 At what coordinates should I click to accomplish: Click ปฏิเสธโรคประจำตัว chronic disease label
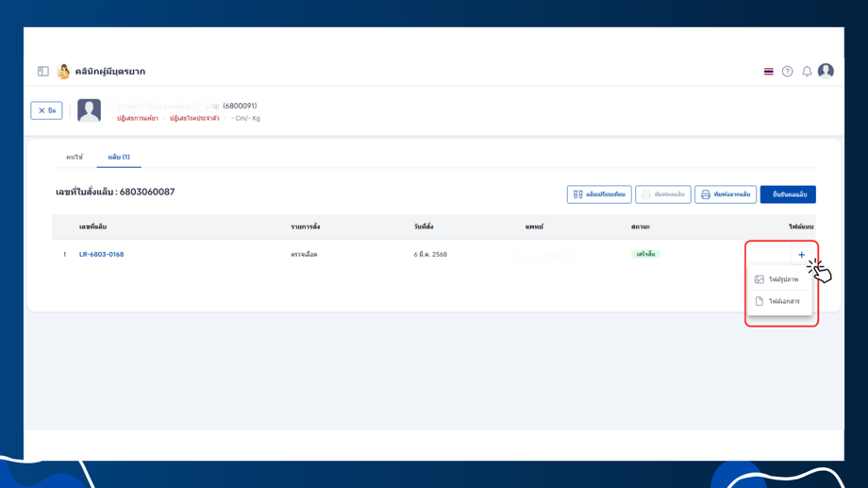tap(194, 118)
